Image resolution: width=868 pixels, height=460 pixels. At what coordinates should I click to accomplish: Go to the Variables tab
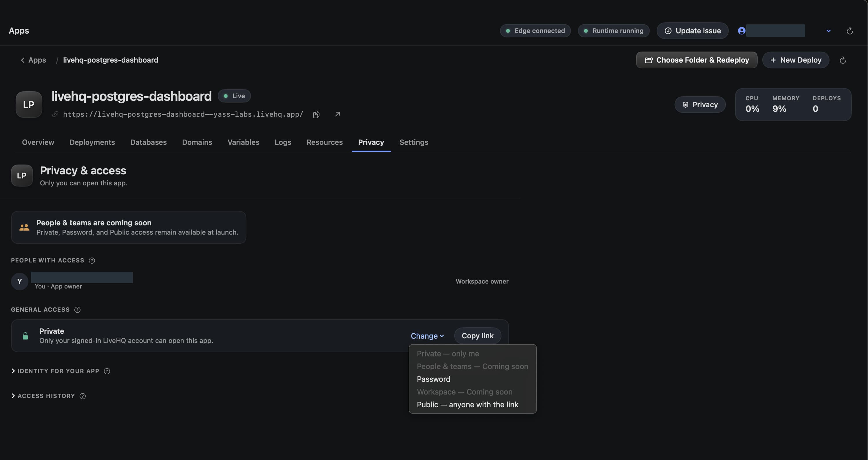243,142
